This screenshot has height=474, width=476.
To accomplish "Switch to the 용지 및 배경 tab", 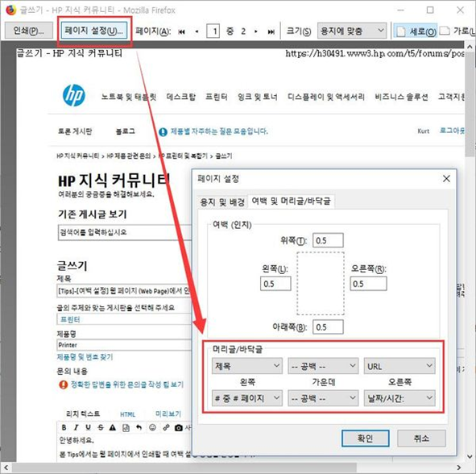I will pyautogui.click(x=222, y=202).
